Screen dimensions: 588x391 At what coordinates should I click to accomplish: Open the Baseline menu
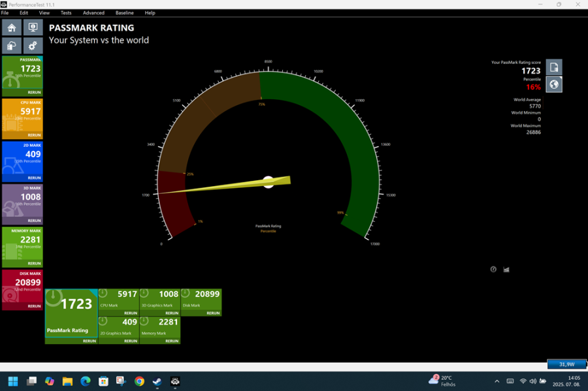[x=124, y=13]
